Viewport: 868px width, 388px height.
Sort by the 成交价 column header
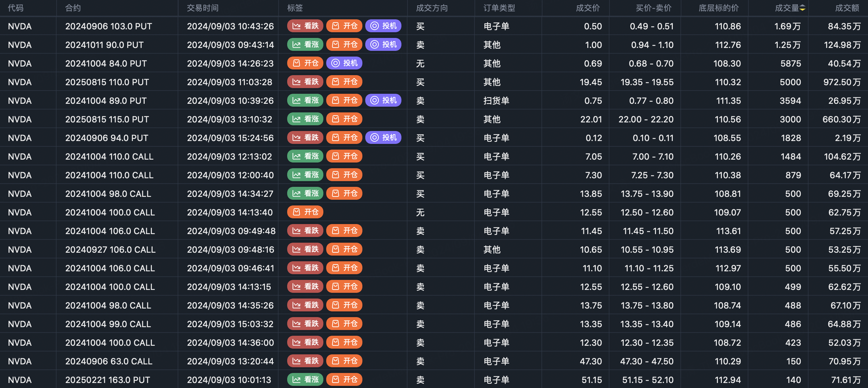pos(588,8)
